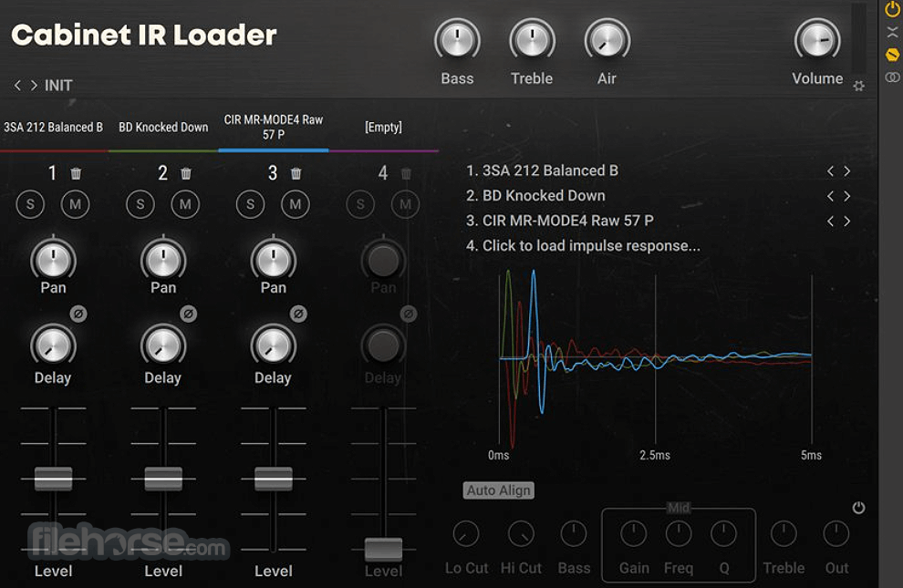Solo channel 1

click(x=30, y=204)
